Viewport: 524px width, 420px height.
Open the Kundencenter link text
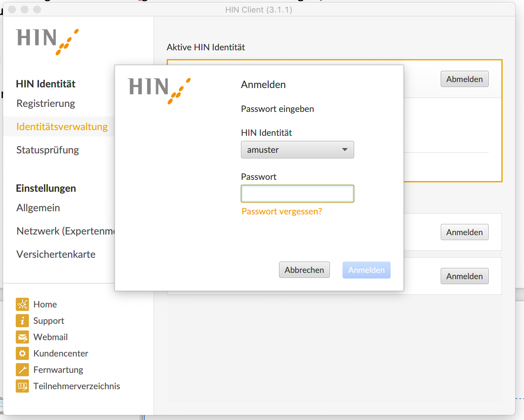click(x=61, y=353)
